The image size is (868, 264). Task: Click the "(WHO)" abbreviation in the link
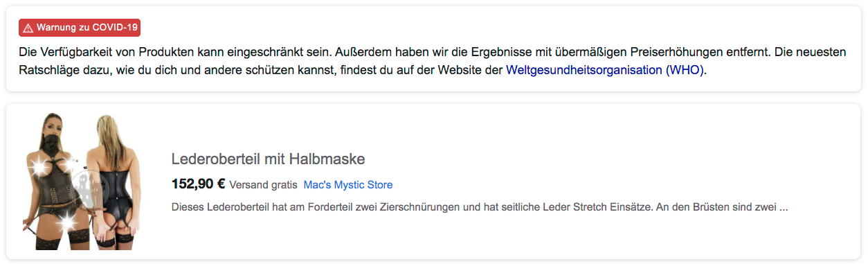(x=685, y=70)
